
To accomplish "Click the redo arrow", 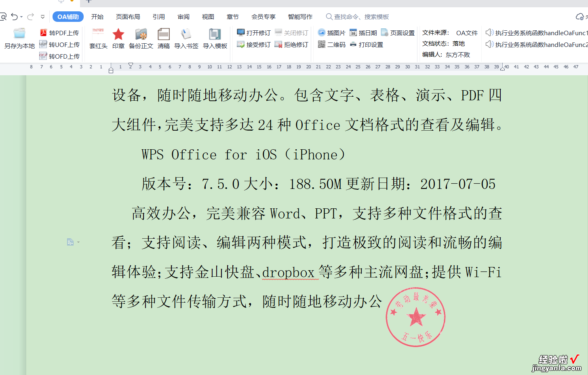I will coord(30,17).
